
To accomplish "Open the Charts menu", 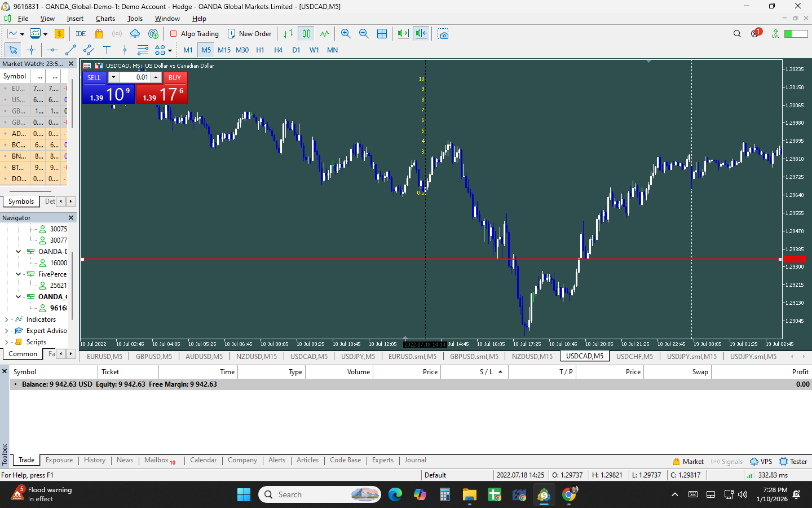I will coord(105,19).
